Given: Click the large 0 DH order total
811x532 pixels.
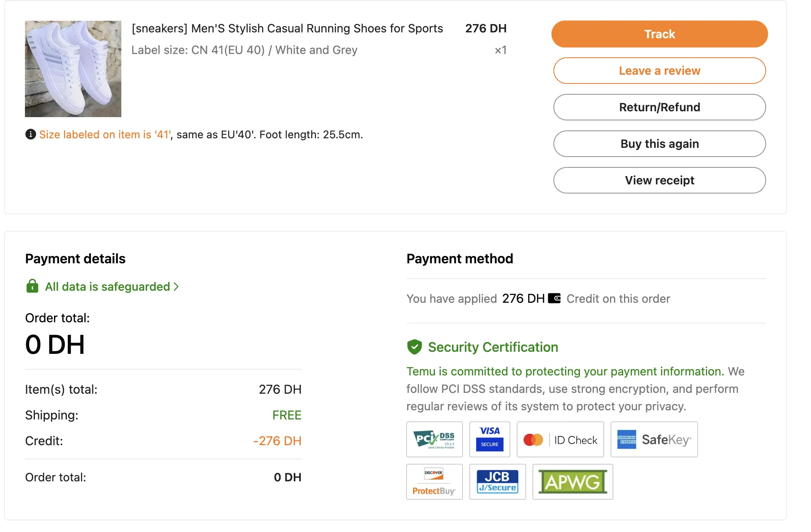Looking at the screenshot, I should click(55, 344).
